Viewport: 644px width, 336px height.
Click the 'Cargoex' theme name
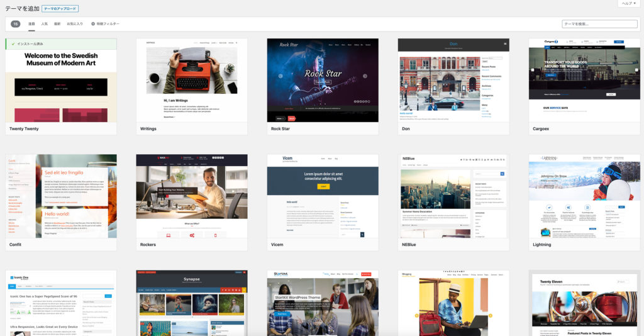coord(541,128)
